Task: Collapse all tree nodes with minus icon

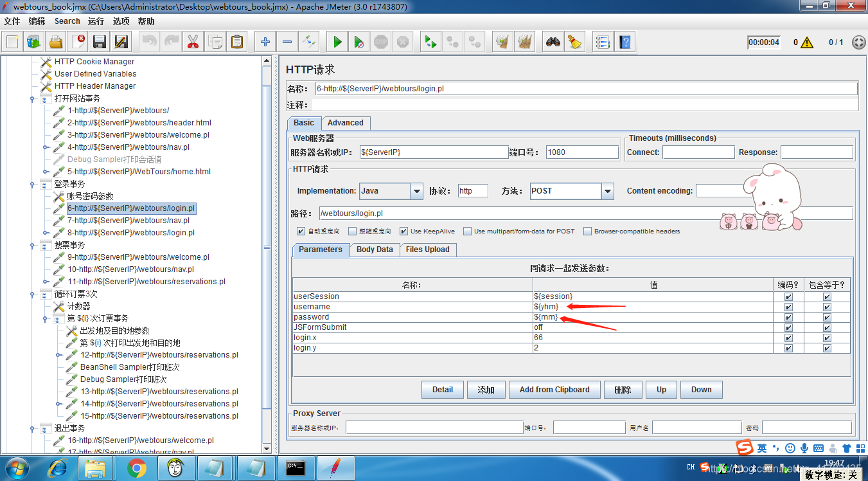Action: tap(287, 42)
